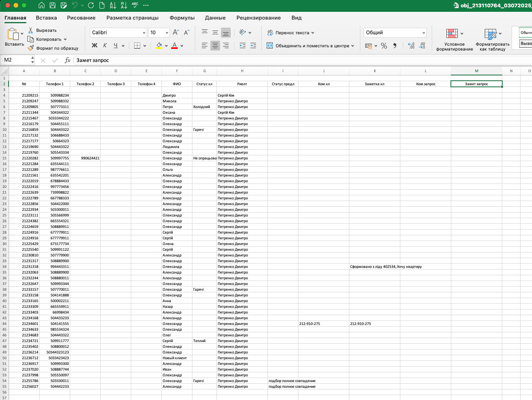532x400 pixels.
Task: Run the ABC spelling check icon
Action: point(135,5)
